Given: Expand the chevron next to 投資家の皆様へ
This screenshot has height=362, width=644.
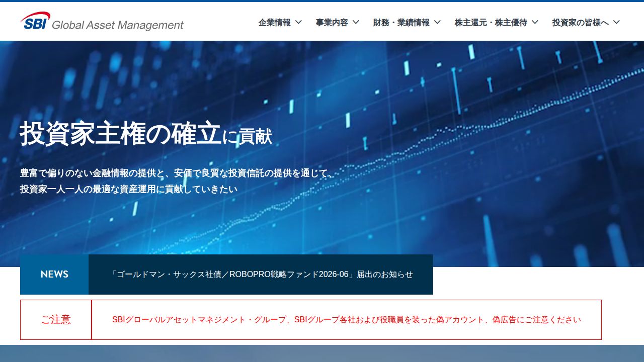Looking at the screenshot, I should (x=616, y=22).
